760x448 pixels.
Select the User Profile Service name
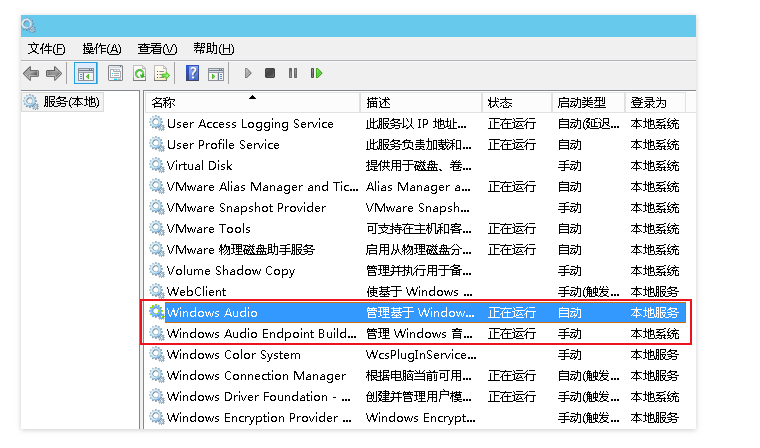point(223,145)
